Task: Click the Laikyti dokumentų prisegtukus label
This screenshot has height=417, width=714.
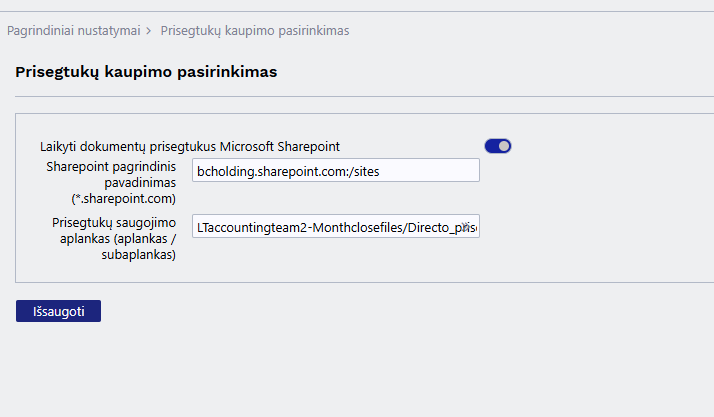Action: pyautogui.click(x=190, y=146)
